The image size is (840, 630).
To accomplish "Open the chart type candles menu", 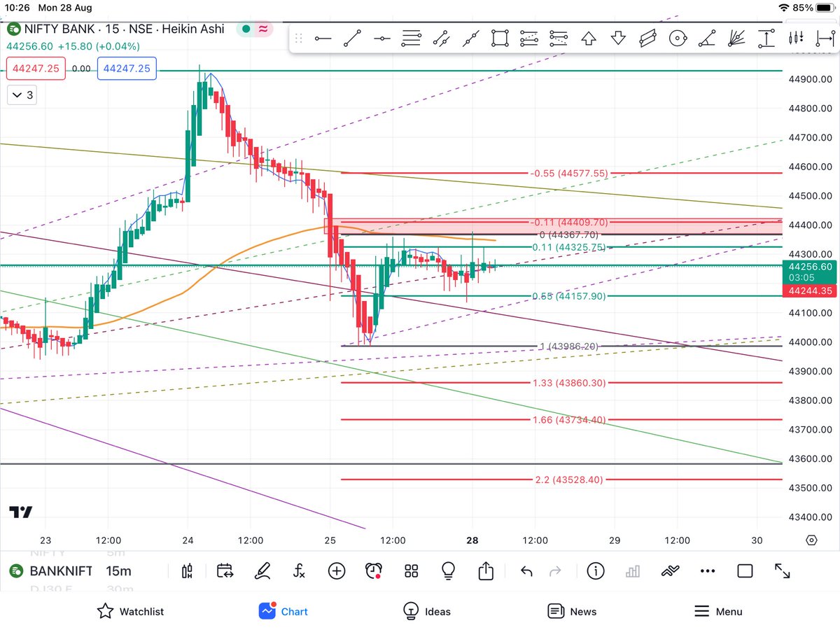I will (187, 571).
